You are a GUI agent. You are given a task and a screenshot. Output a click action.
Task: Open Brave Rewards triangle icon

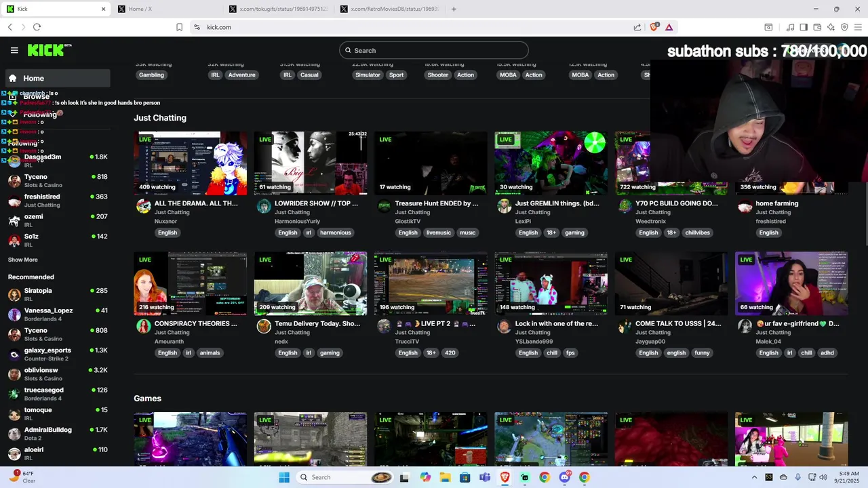tap(669, 27)
